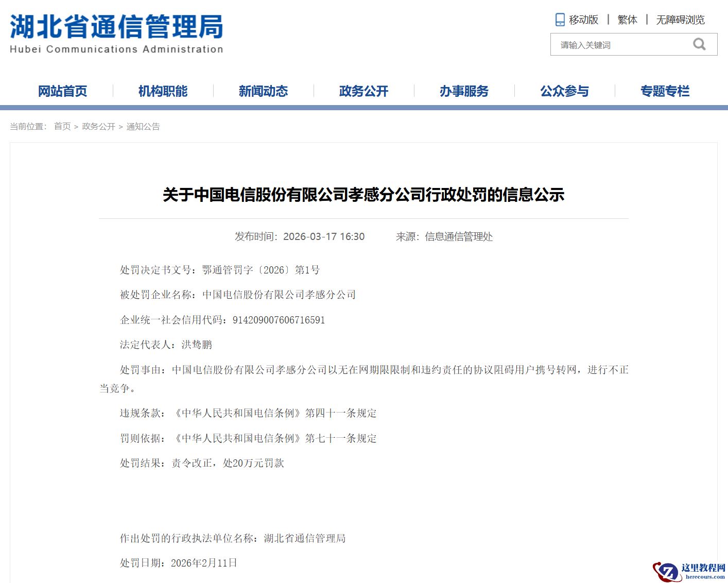Open the 办事服务 services menu
This screenshot has height=583, width=728.
point(464,91)
